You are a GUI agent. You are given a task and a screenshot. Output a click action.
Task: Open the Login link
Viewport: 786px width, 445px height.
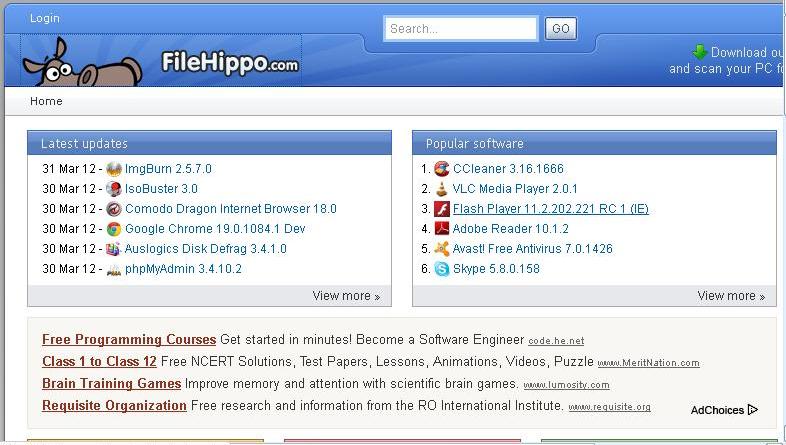pos(45,18)
